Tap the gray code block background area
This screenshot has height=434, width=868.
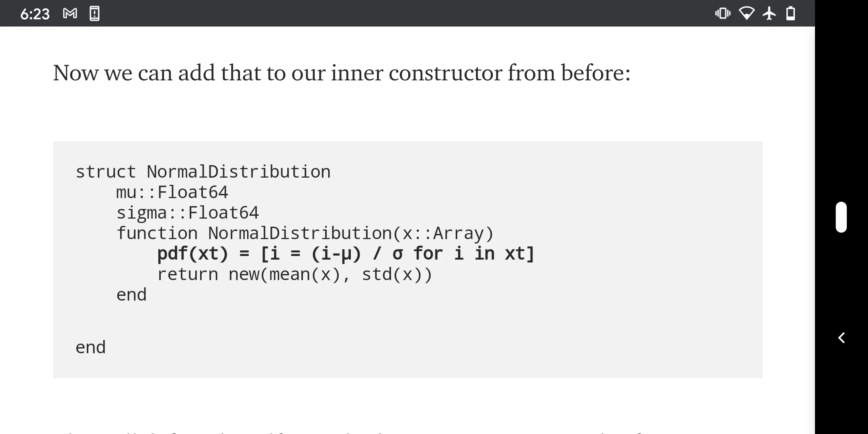click(x=603, y=321)
